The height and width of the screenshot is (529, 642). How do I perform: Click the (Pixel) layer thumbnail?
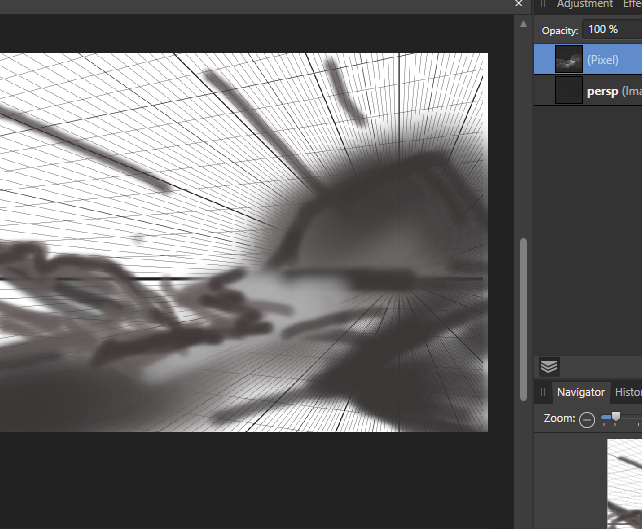click(x=568, y=59)
